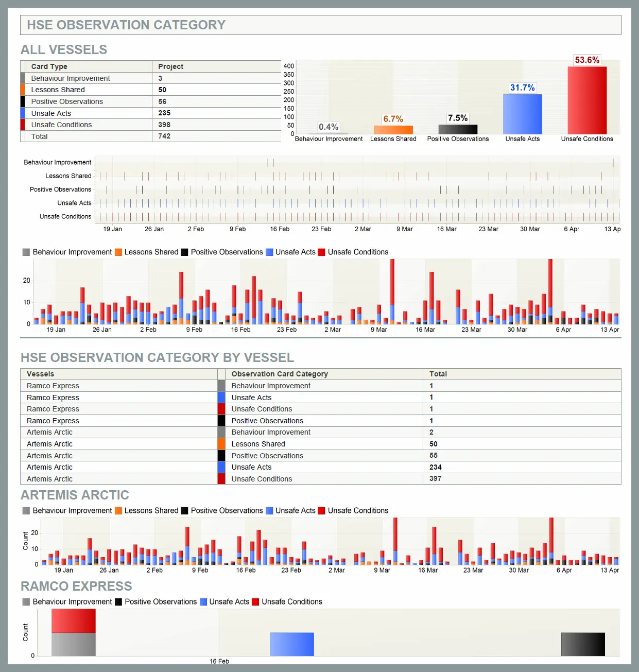Toggle Lessons Shared legend in All Vessels stacked chart
Image resolution: width=639 pixels, height=672 pixels.
[x=146, y=252]
